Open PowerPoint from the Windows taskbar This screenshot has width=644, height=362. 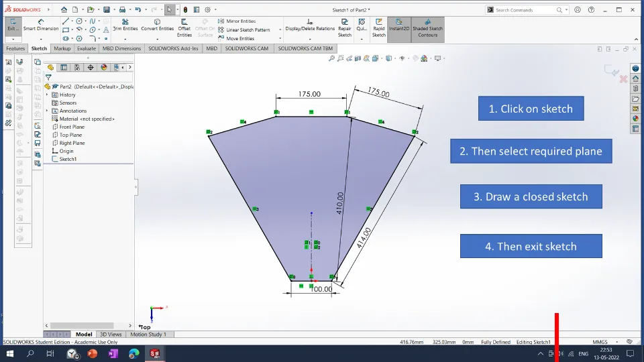[93, 353]
